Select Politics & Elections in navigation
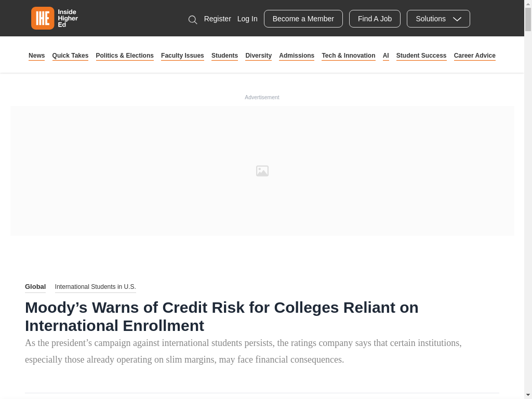Image resolution: width=532 pixels, height=399 pixels. pyautogui.click(x=125, y=56)
